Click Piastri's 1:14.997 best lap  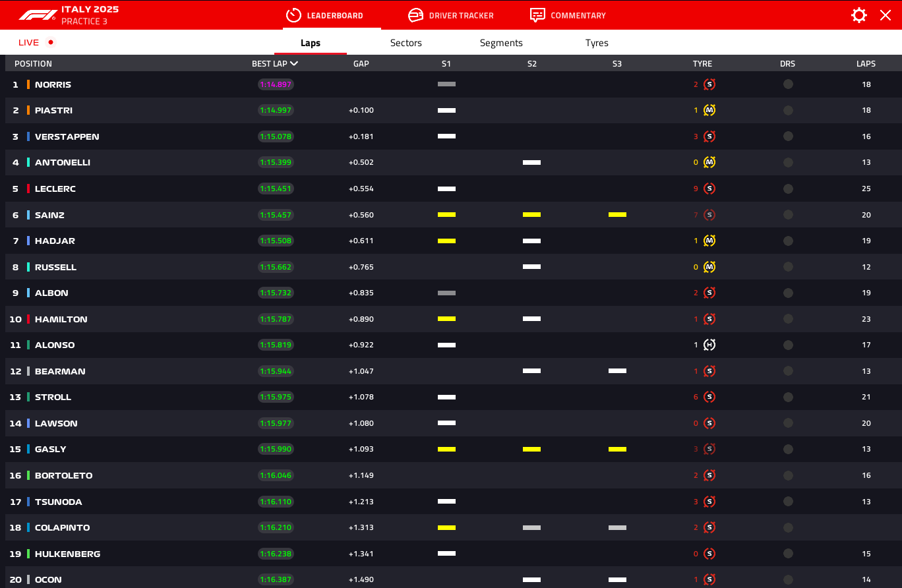[276, 110]
